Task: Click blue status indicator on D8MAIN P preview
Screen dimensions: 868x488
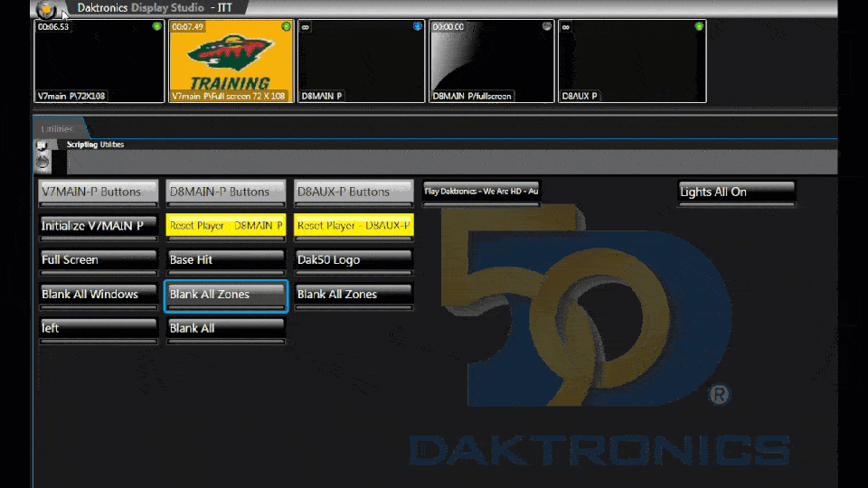Action: coord(417,27)
